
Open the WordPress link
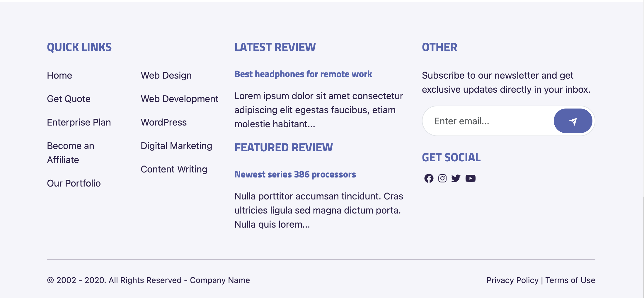164,122
